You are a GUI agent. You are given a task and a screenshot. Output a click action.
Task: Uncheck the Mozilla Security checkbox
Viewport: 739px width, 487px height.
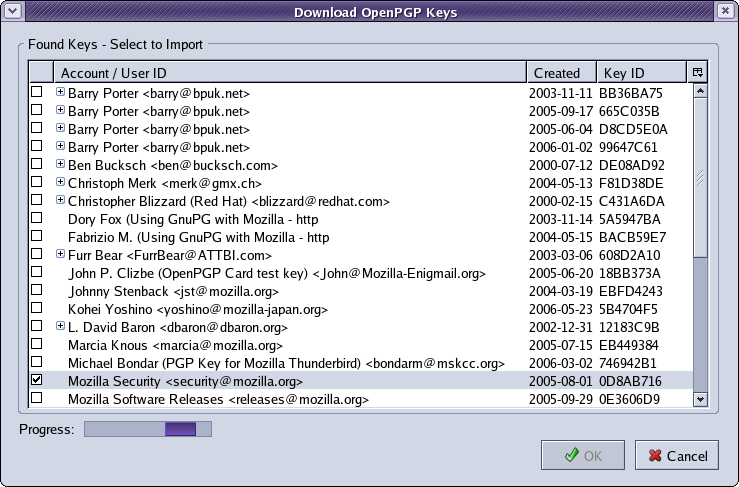coord(36,380)
